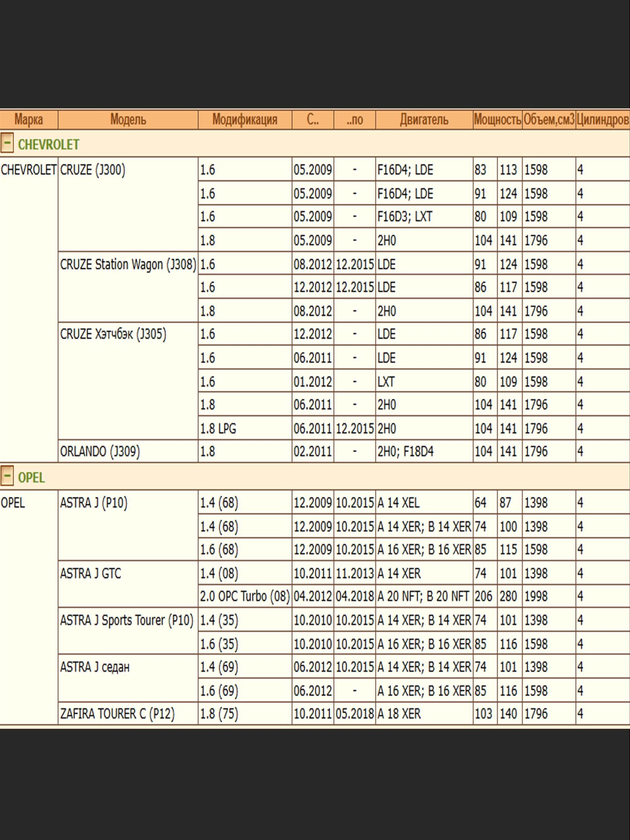This screenshot has width=630, height=840.
Task: Click the F16D3; LXT engine cell
Action: (x=405, y=217)
